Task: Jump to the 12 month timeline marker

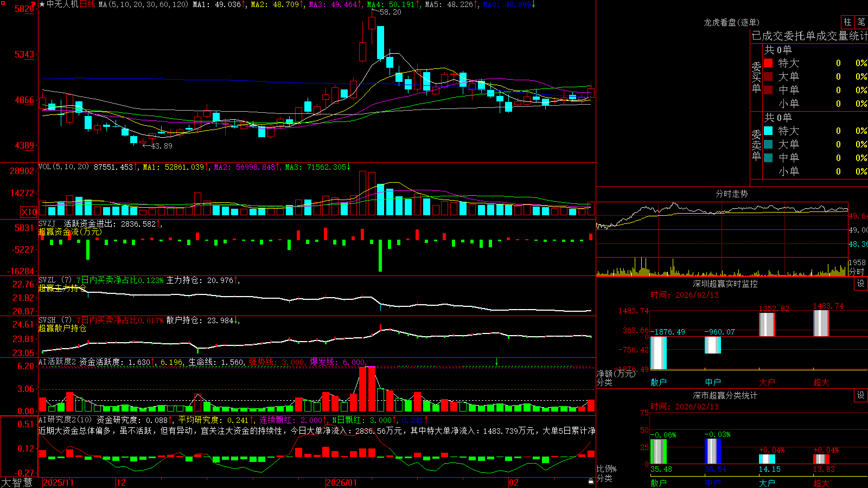Action: pos(122,483)
